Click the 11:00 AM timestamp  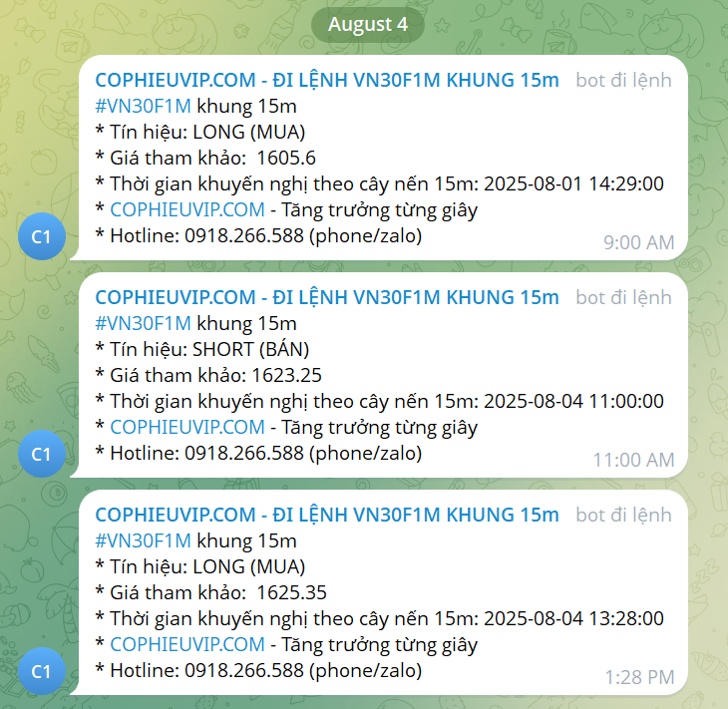pyautogui.click(x=633, y=460)
